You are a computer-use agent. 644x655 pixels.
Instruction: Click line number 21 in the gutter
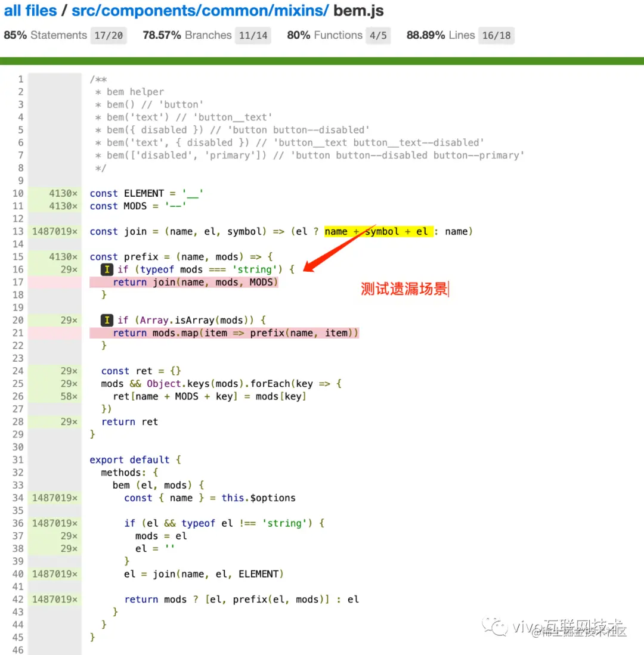coord(18,333)
